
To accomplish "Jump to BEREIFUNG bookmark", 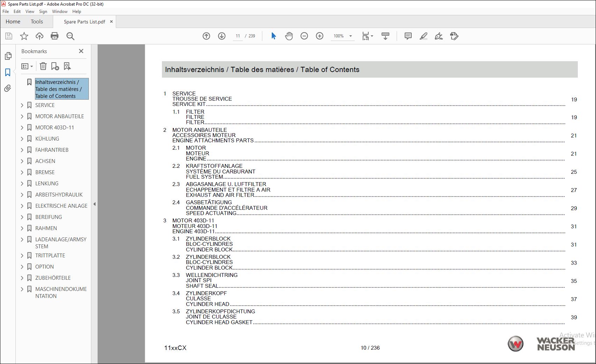I will click(49, 217).
